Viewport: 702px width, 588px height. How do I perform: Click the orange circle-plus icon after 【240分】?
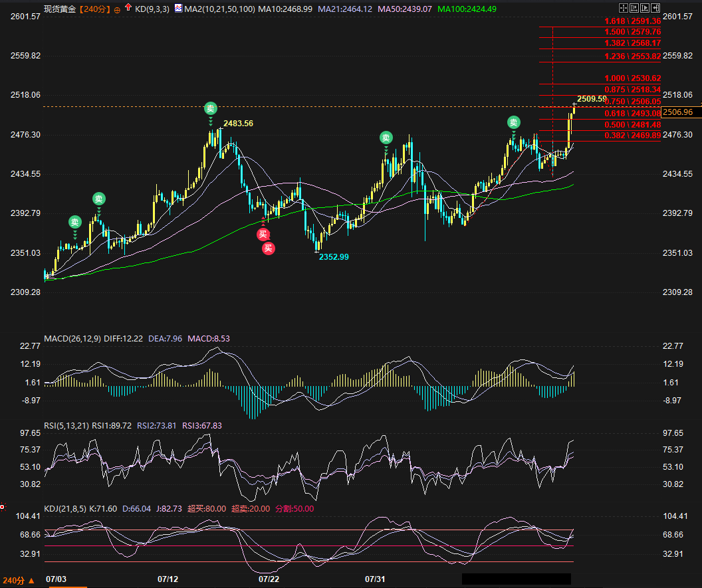point(118,10)
